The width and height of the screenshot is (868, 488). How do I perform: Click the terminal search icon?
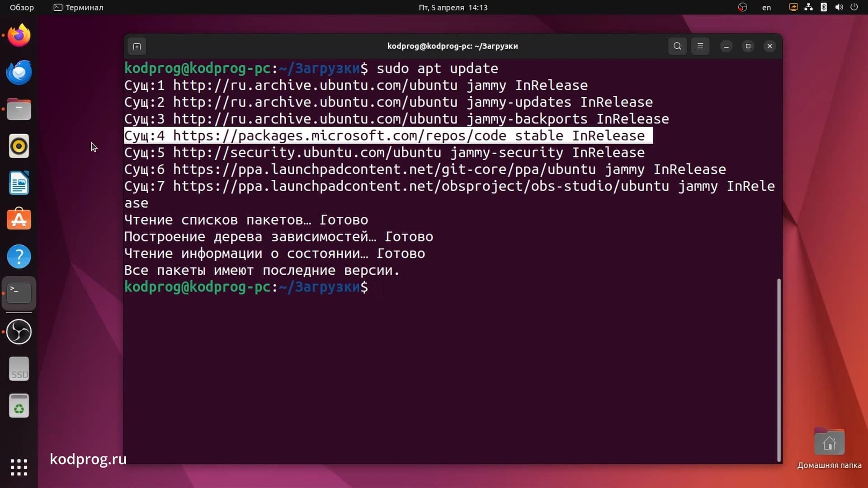click(677, 46)
